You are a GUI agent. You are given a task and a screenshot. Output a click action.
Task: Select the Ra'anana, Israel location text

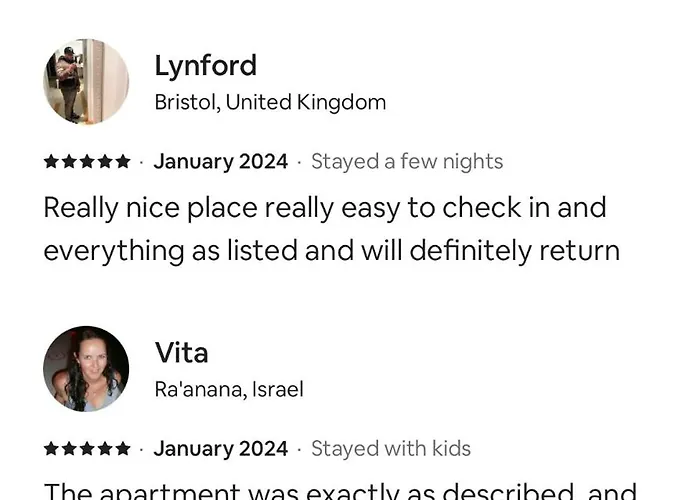point(229,389)
